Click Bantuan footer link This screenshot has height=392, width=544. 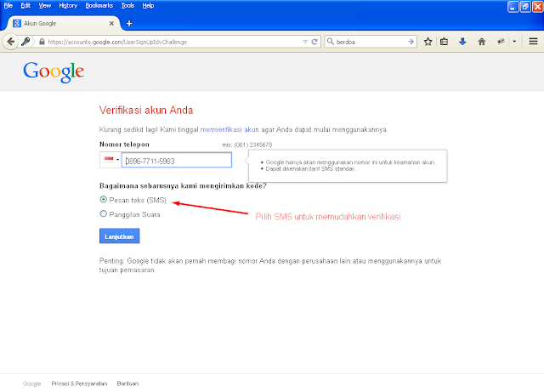(127, 383)
